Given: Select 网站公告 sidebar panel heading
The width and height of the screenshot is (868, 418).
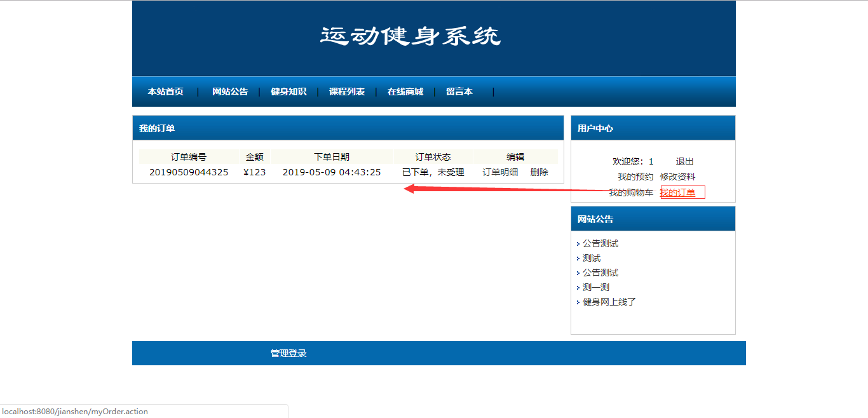Looking at the screenshot, I should coord(595,219).
